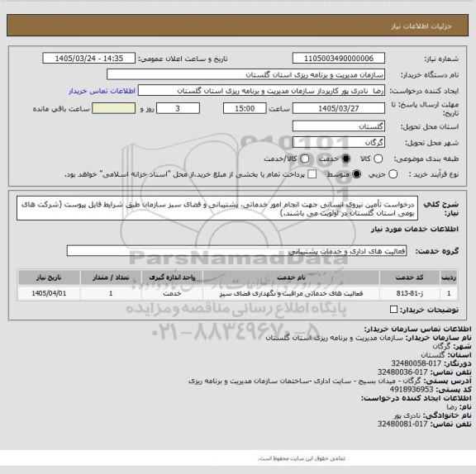Viewport: 476px width, 474px height.
Task: Click the empty remaining hours field
Action: point(113,108)
